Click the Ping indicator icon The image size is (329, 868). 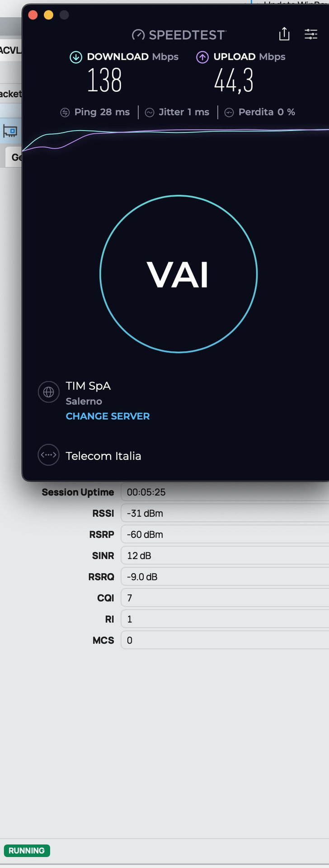(x=65, y=113)
